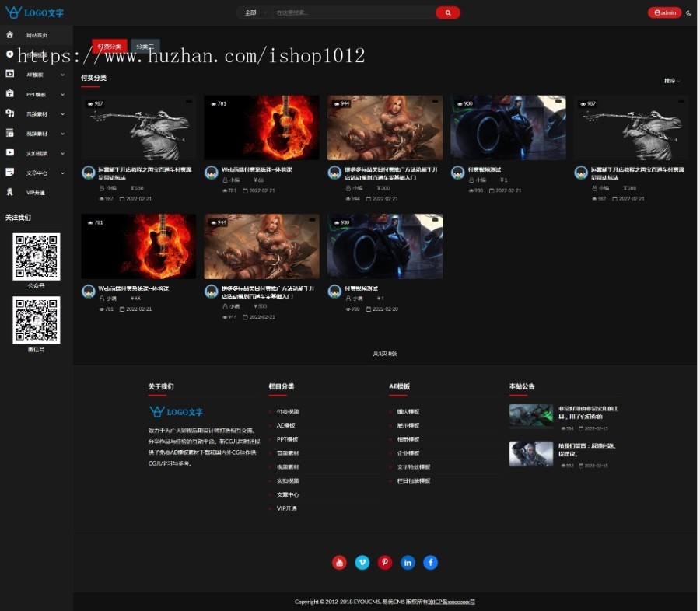Open the second-row 付费视频测试 card title
Screen dimensions: 700x611
361,288
